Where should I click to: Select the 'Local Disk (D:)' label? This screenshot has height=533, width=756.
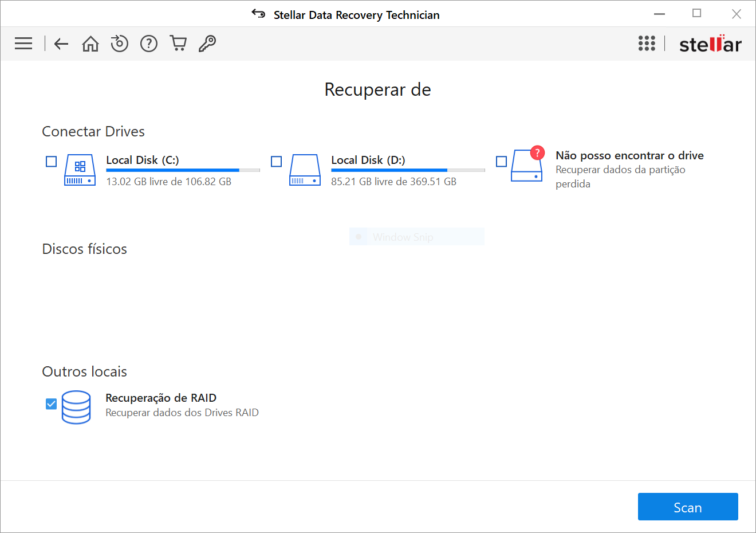tap(368, 160)
